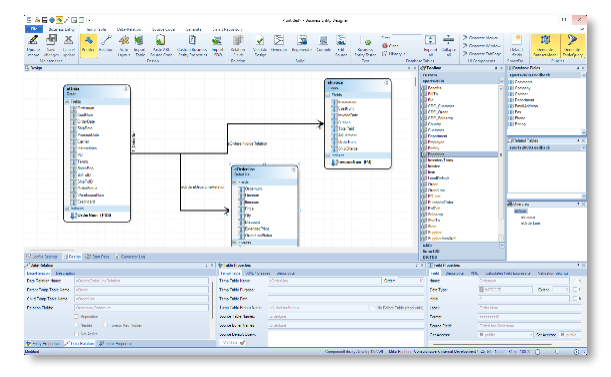The width and height of the screenshot is (611, 377).
Task: Click the Save changes ribbon icon
Action: click(51, 40)
